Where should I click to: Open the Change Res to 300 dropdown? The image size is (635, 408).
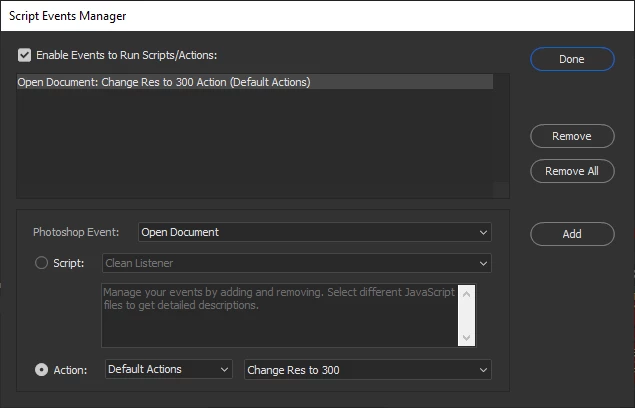click(368, 370)
